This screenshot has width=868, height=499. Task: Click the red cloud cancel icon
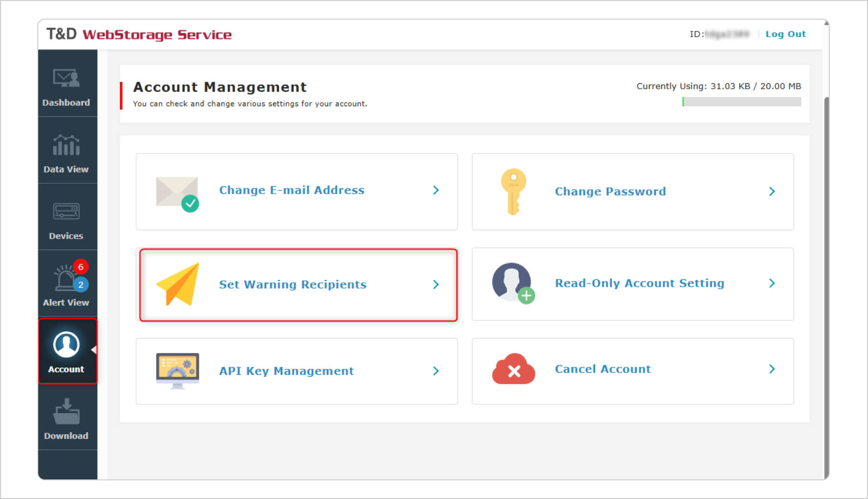coord(513,369)
